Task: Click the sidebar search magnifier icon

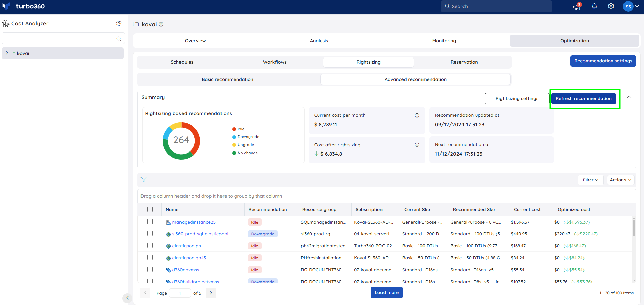Action: tap(119, 39)
